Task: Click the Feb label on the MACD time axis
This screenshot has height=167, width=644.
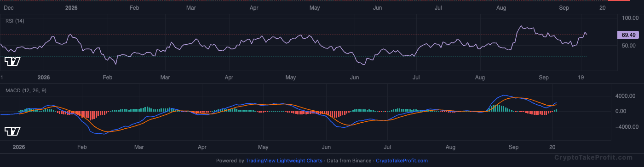Action: pos(82,147)
